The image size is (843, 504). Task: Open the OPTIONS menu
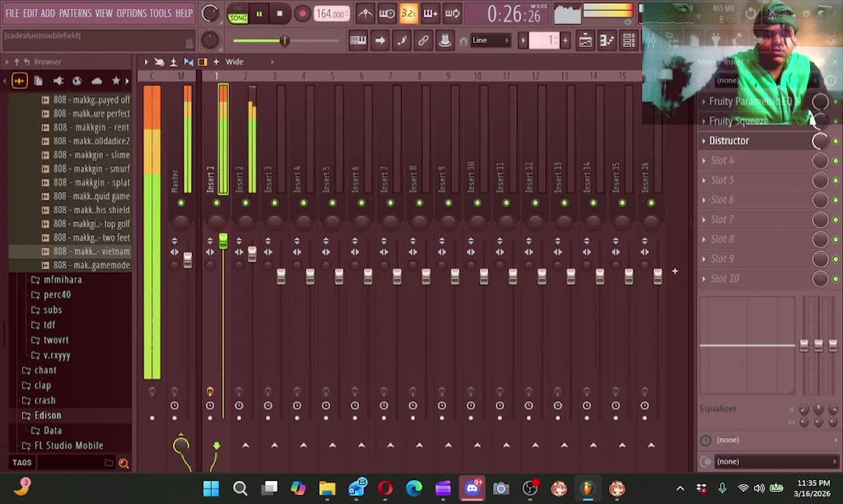[x=131, y=13]
